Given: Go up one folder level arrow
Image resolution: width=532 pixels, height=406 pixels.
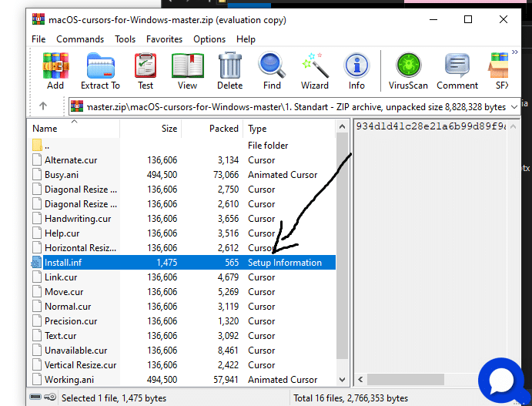Looking at the screenshot, I should (43, 106).
